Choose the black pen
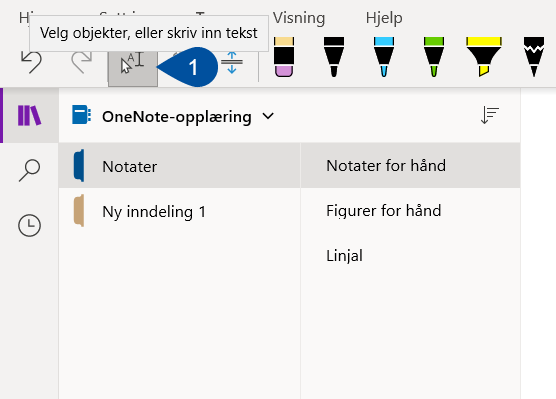 334,57
